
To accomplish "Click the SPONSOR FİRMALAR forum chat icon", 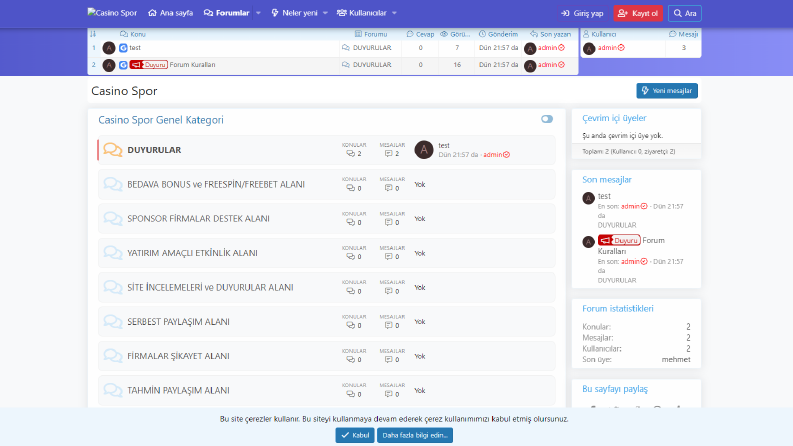I will [113, 218].
